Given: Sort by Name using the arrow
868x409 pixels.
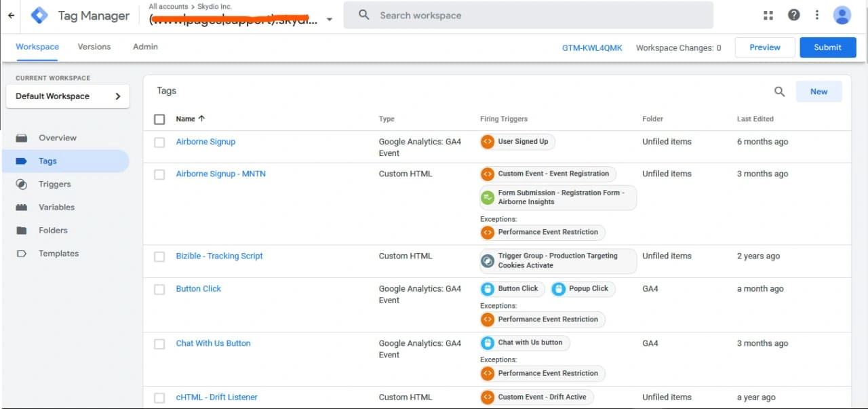Looking at the screenshot, I should (201, 118).
